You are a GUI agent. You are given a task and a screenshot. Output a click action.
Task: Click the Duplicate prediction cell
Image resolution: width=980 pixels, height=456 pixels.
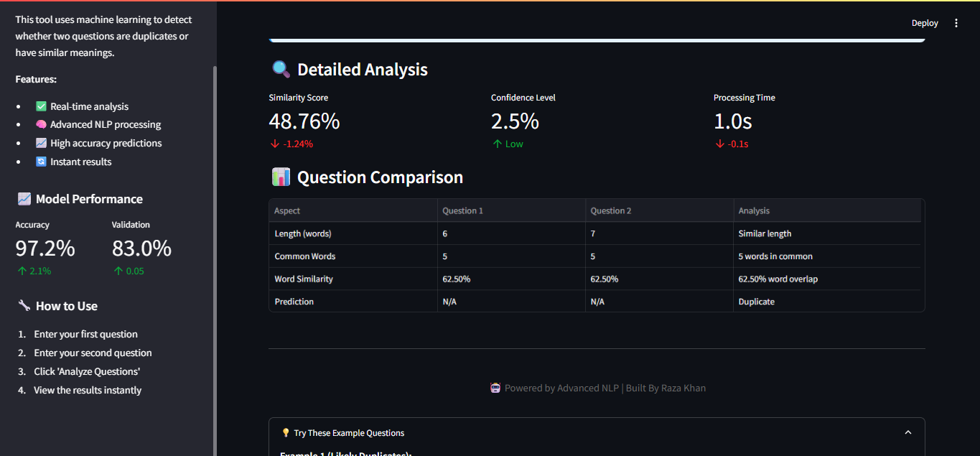[757, 302]
